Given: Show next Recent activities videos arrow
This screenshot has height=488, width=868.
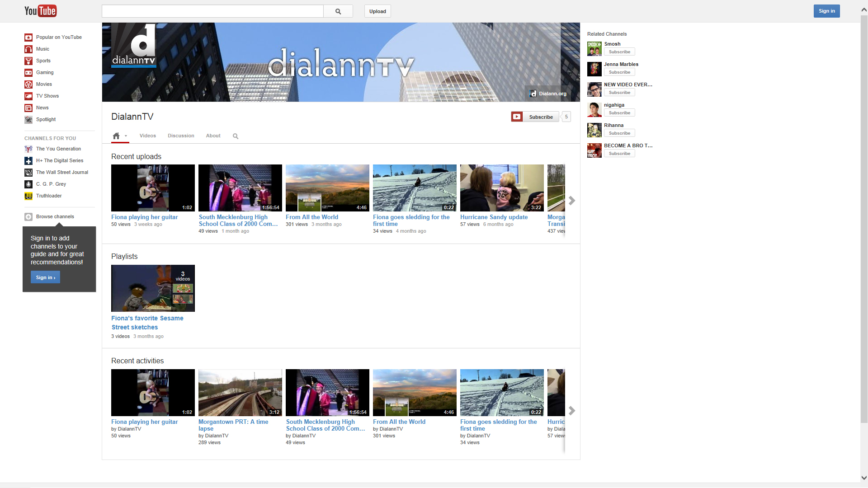Looking at the screenshot, I should coord(572,410).
